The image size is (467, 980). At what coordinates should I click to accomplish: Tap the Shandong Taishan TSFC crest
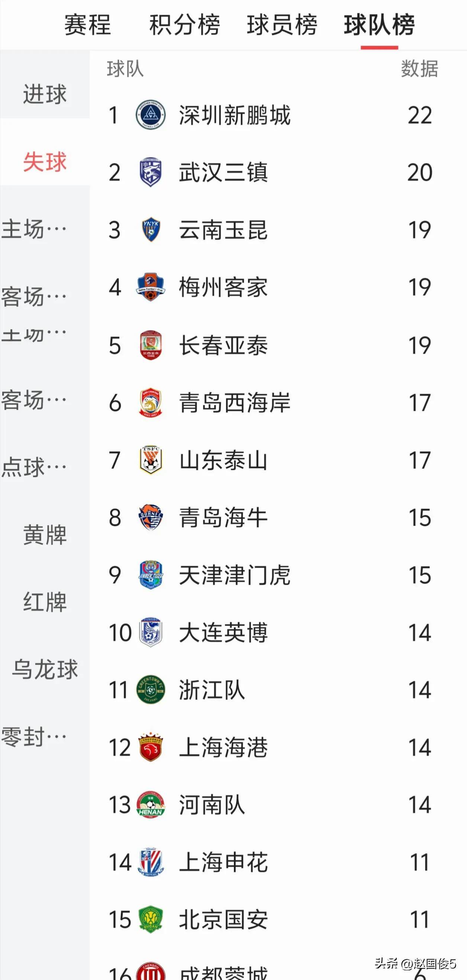[151, 460]
